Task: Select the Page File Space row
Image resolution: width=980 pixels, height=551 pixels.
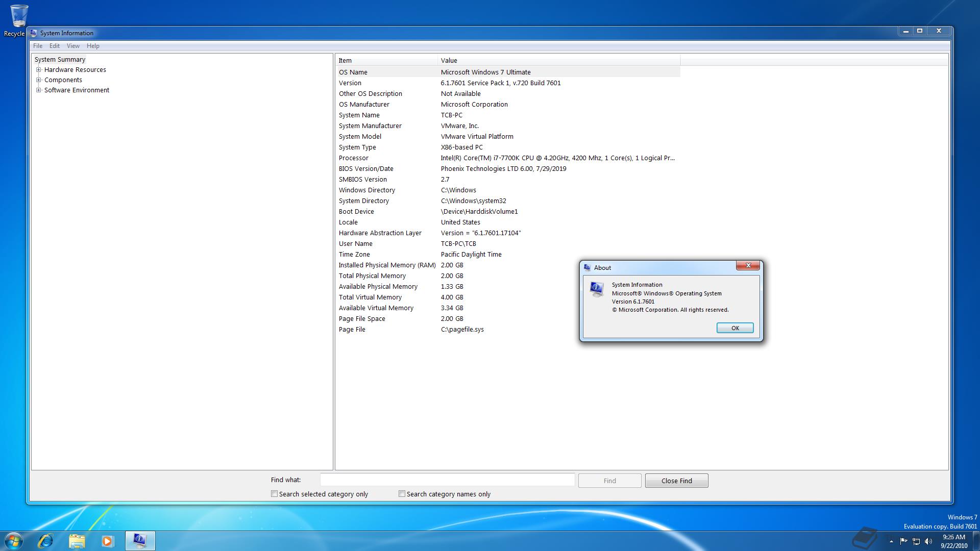Action: (x=508, y=318)
